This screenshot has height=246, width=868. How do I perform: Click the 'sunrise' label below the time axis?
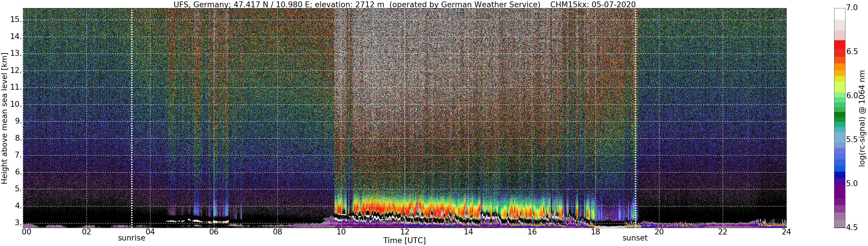[131, 238]
